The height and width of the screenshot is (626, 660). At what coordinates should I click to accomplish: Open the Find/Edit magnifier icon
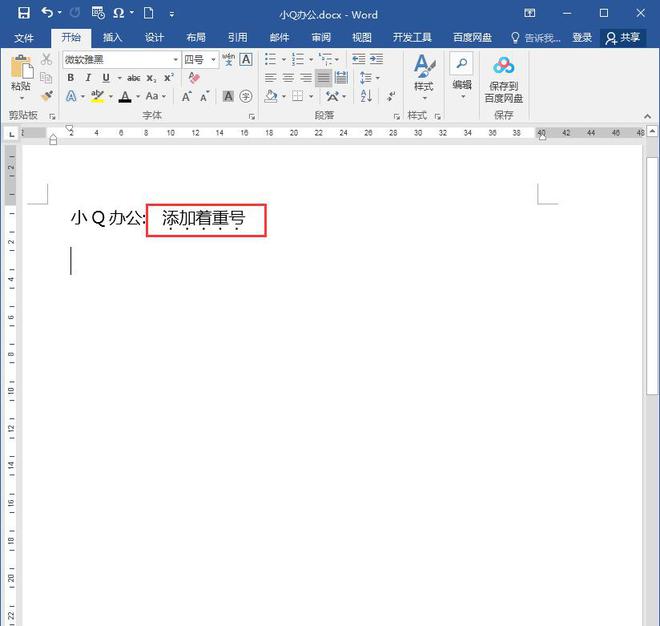tap(461, 64)
